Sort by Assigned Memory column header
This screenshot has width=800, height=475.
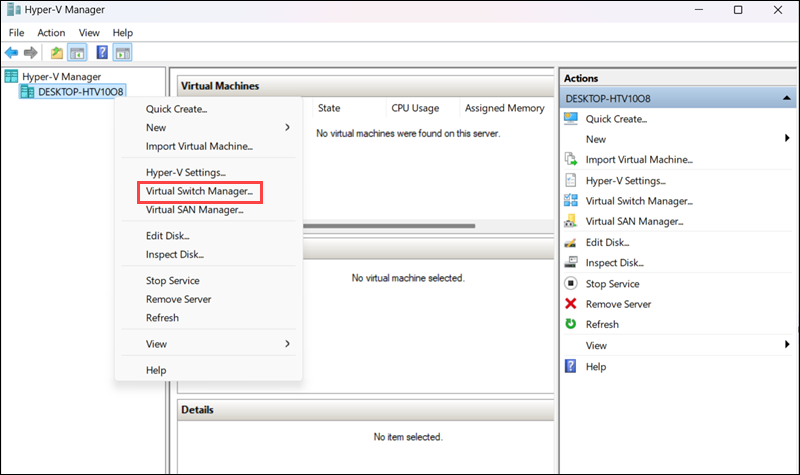505,108
